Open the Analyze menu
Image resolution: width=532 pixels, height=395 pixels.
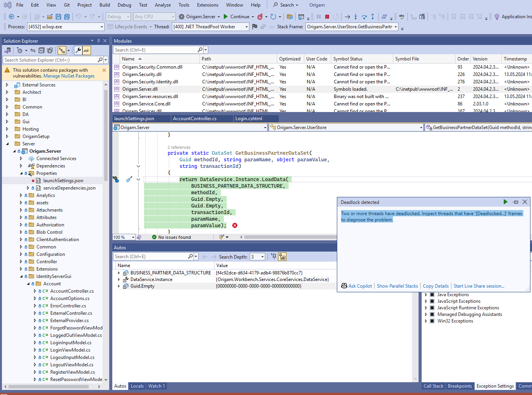click(x=163, y=5)
